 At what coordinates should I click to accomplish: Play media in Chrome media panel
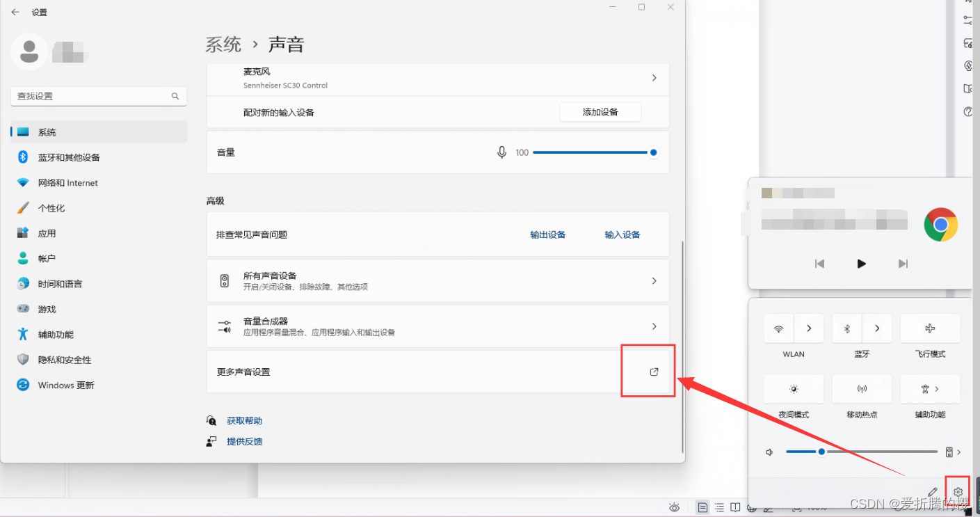(861, 264)
